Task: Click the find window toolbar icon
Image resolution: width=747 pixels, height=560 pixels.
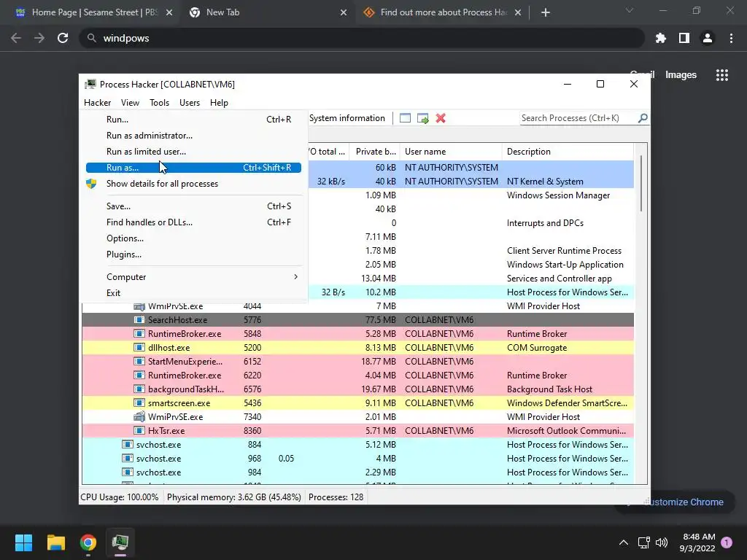Action: (x=405, y=118)
